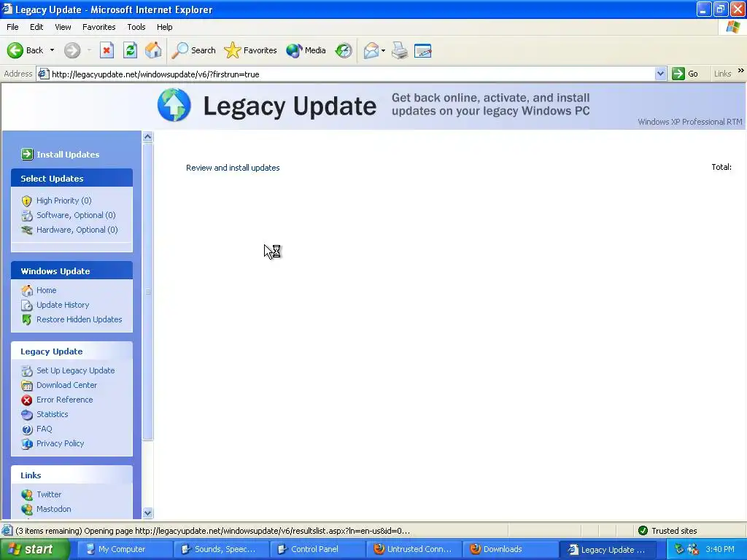Go to Windows Update Home link
747x560 pixels.
click(39, 290)
